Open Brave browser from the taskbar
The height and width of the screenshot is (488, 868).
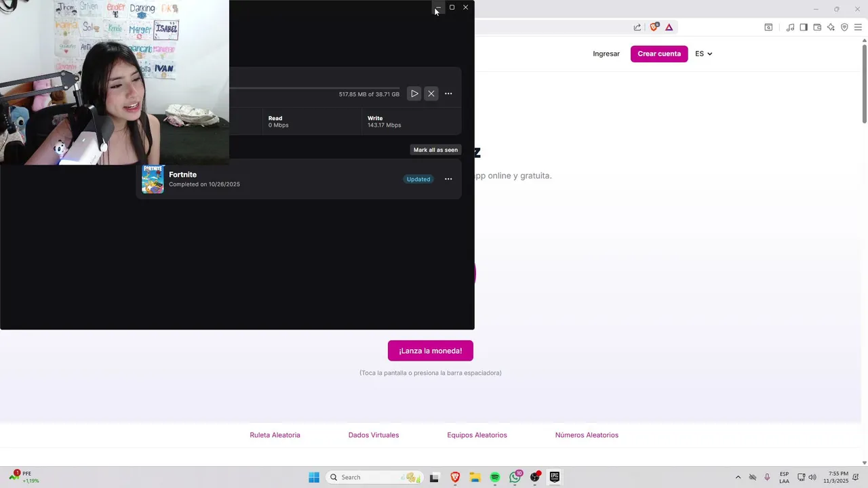[x=455, y=477]
